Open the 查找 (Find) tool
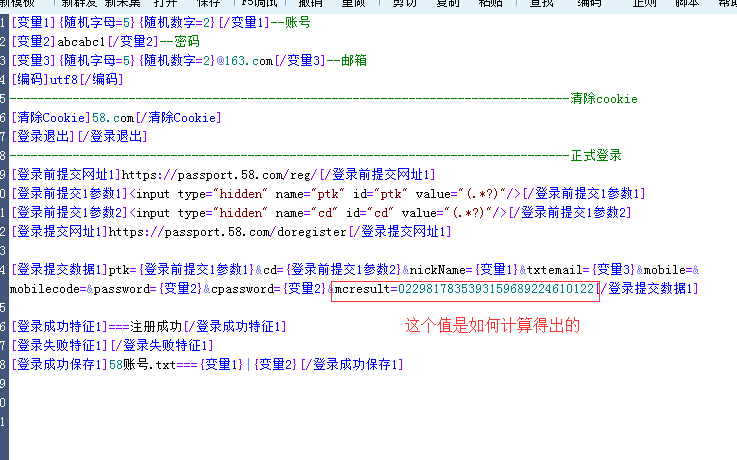Viewport: 737px width, 460px height. [542, 3]
